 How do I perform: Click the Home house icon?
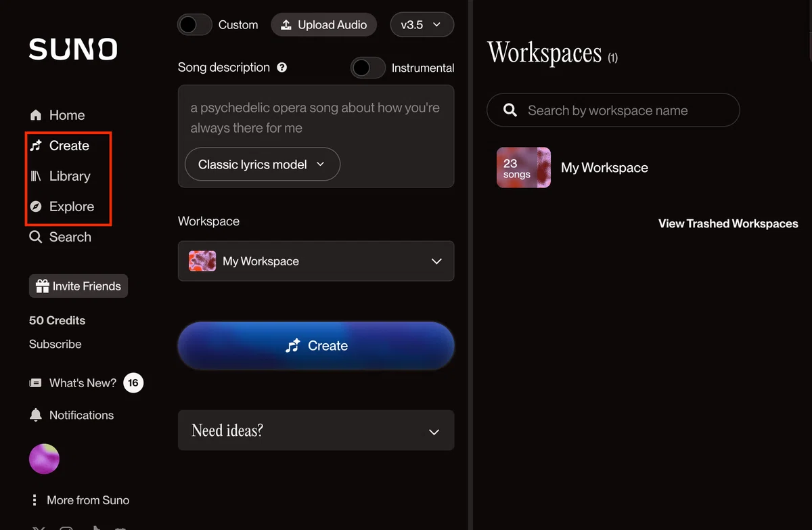point(36,115)
